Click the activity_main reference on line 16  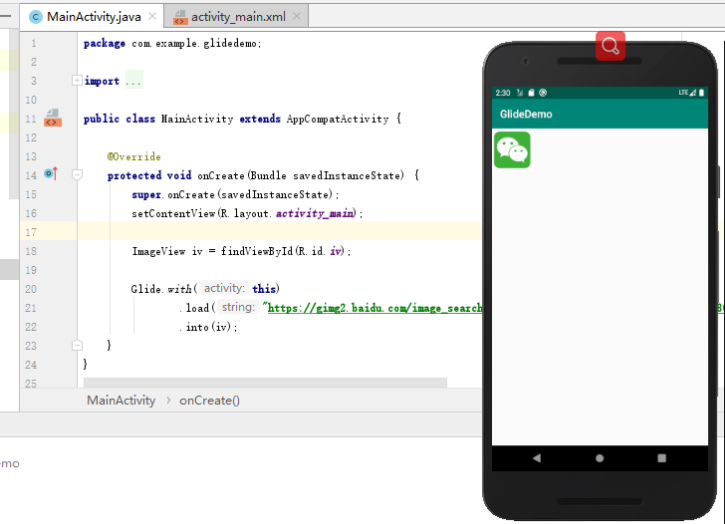coord(315,213)
